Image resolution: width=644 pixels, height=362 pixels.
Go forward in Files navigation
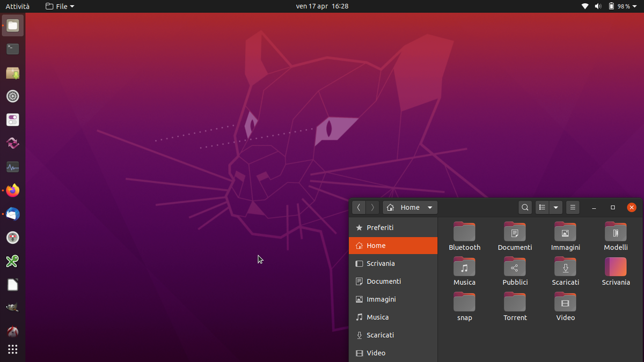[x=372, y=207]
